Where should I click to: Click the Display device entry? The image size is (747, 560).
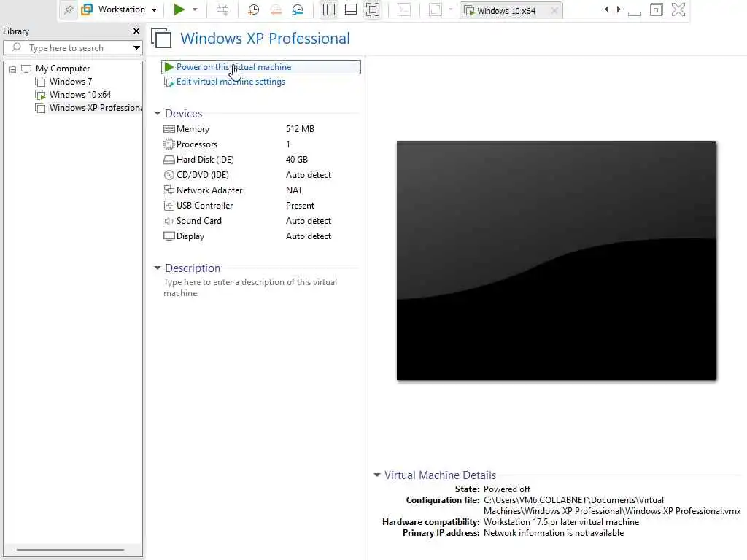point(190,236)
